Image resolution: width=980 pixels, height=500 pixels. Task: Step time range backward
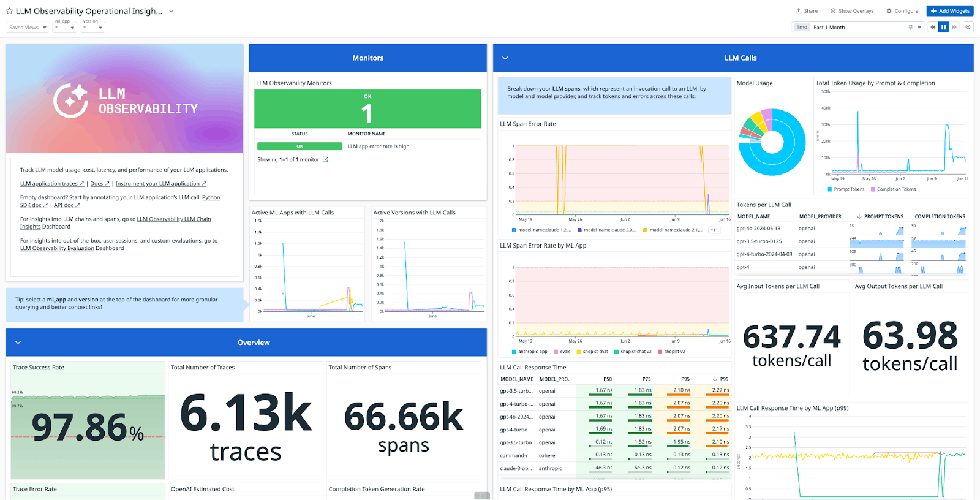coord(933,27)
